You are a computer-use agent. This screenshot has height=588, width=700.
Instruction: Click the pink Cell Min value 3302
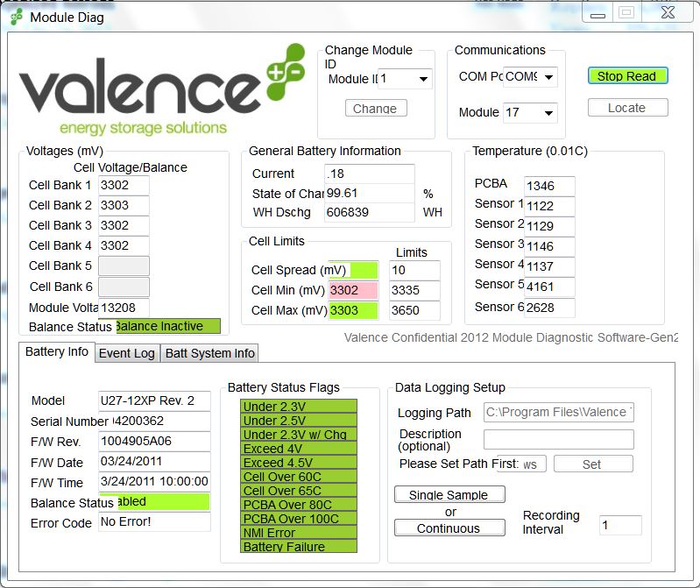click(x=353, y=290)
